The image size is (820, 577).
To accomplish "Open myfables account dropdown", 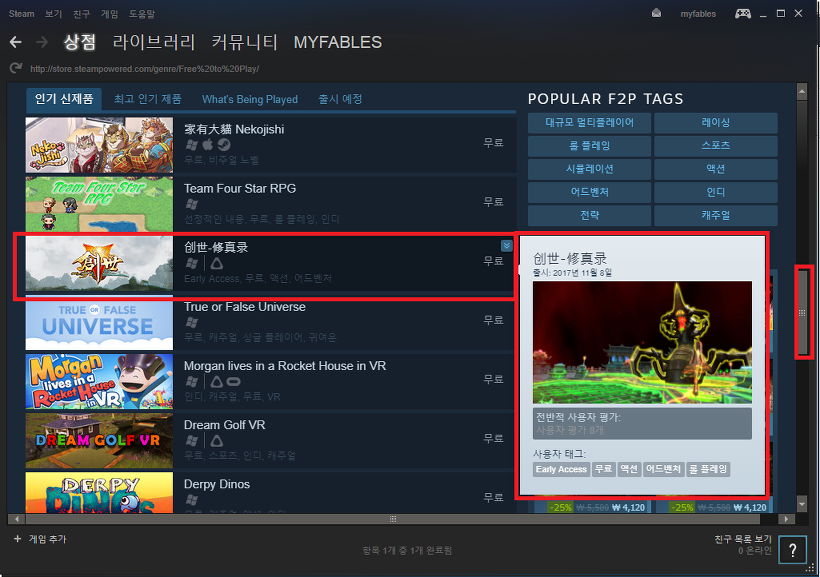I will tap(698, 14).
